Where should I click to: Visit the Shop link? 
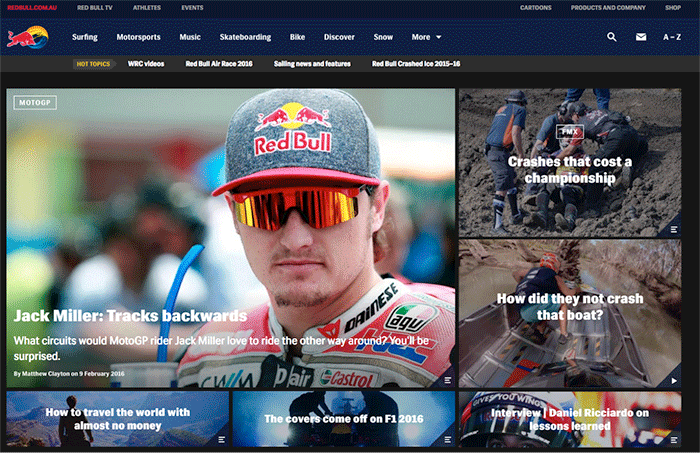(x=673, y=8)
